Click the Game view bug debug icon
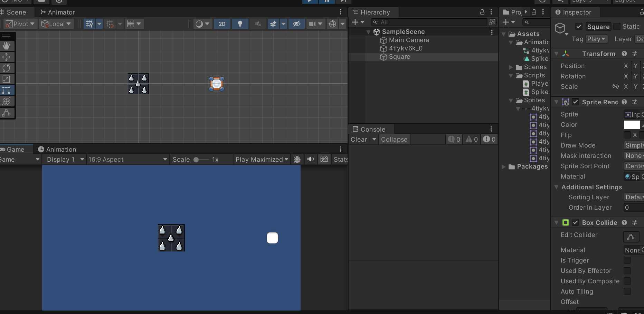Image resolution: width=644 pixels, height=314 pixels. 297,160
